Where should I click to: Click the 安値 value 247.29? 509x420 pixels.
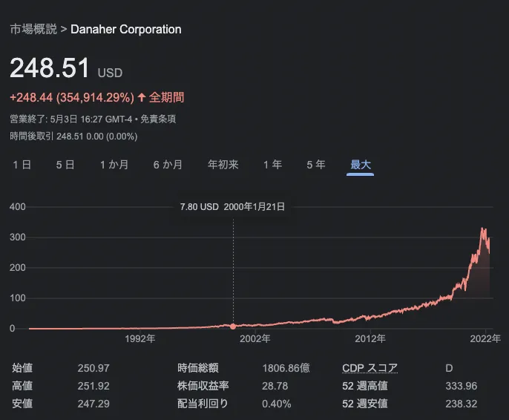[93, 404]
